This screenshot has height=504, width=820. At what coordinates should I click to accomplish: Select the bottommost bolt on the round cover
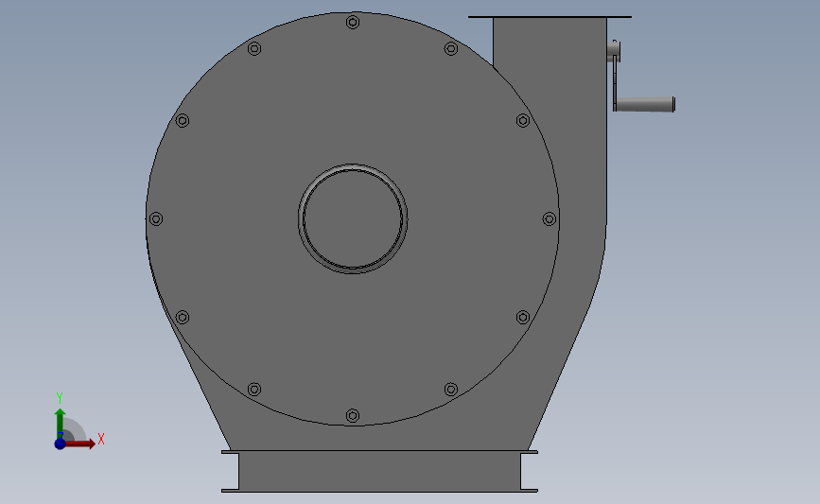coord(353,416)
